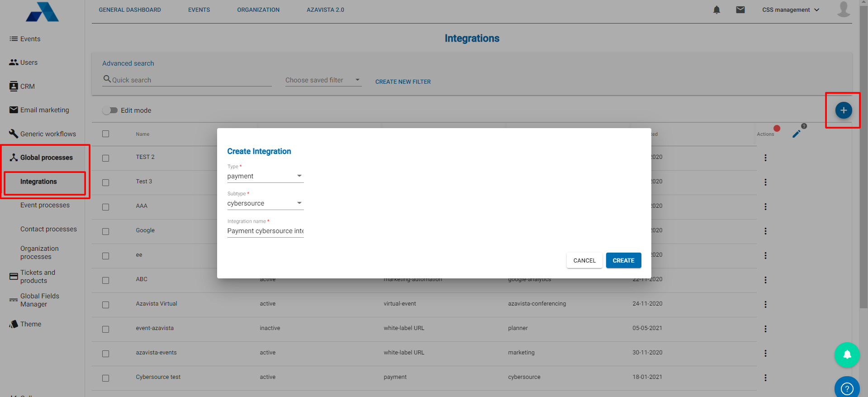Viewport: 868px width, 397px height.
Task: Open Email marketing in the sidebar
Action: [39, 110]
